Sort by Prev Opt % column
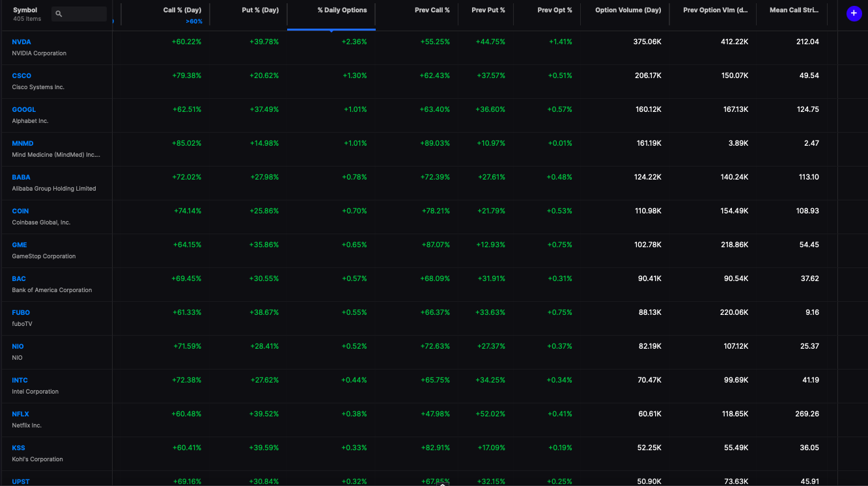 (555, 10)
